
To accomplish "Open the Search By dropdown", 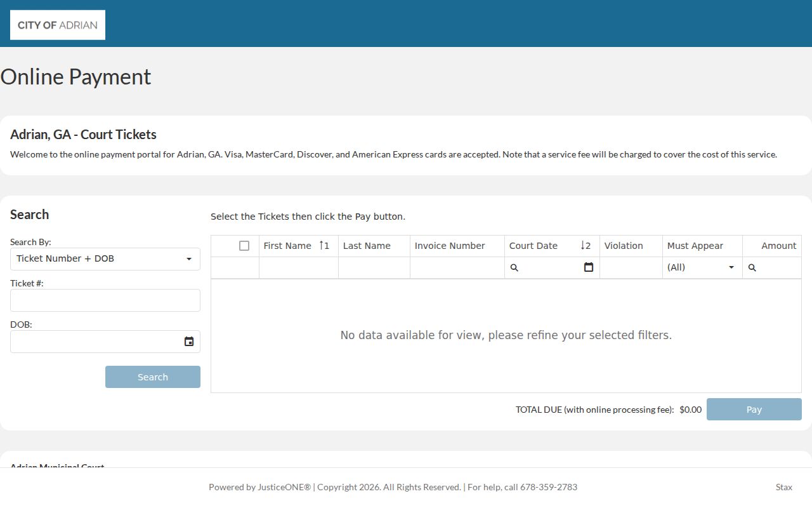I will tap(105, 259).
